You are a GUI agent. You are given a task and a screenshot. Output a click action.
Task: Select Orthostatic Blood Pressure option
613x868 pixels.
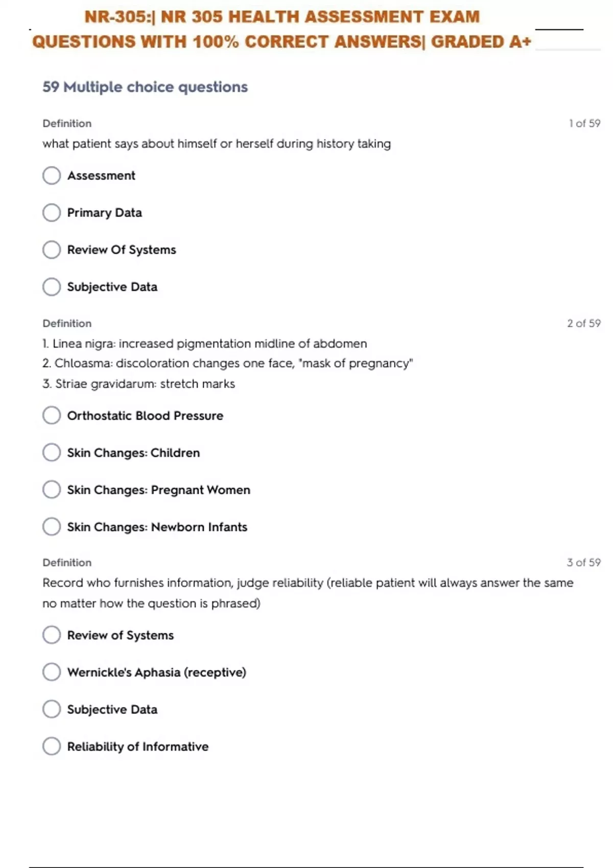pyautogui.click(x=52, y=416)
